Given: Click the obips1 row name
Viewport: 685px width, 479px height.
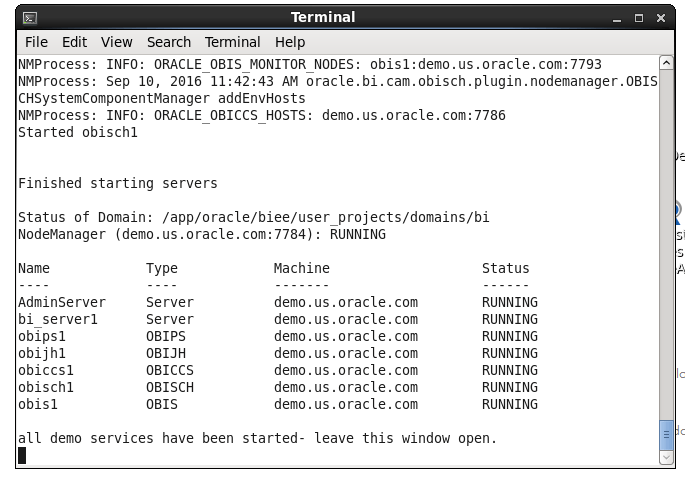Looking at the screenshot, I should 42,336.
